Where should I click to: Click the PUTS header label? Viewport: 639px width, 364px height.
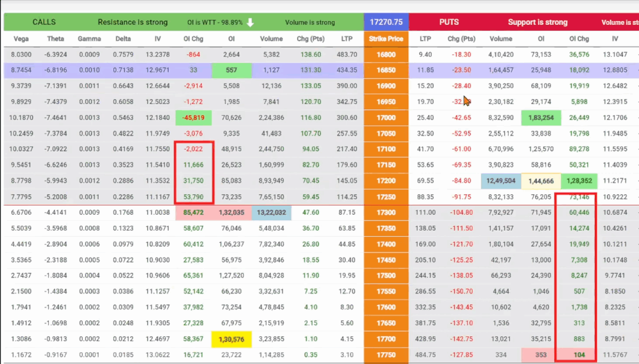click(x=449, y=22)
